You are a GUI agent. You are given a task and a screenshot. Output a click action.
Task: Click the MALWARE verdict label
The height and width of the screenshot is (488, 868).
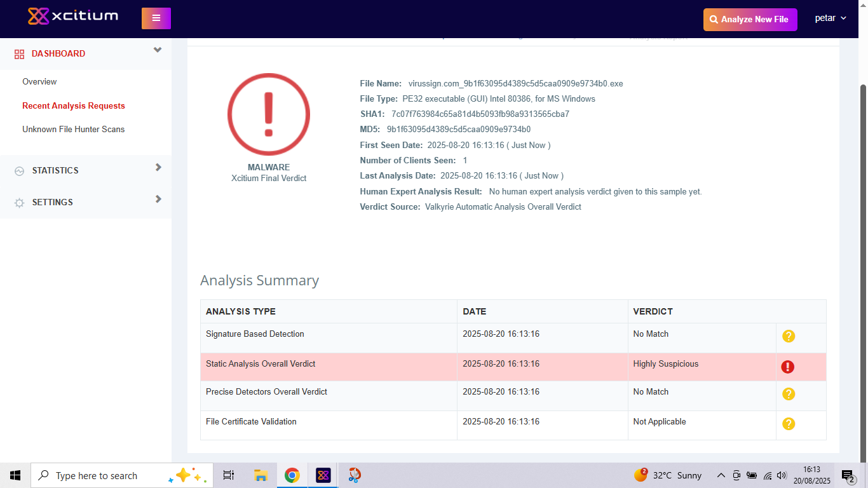click(269, 167)
